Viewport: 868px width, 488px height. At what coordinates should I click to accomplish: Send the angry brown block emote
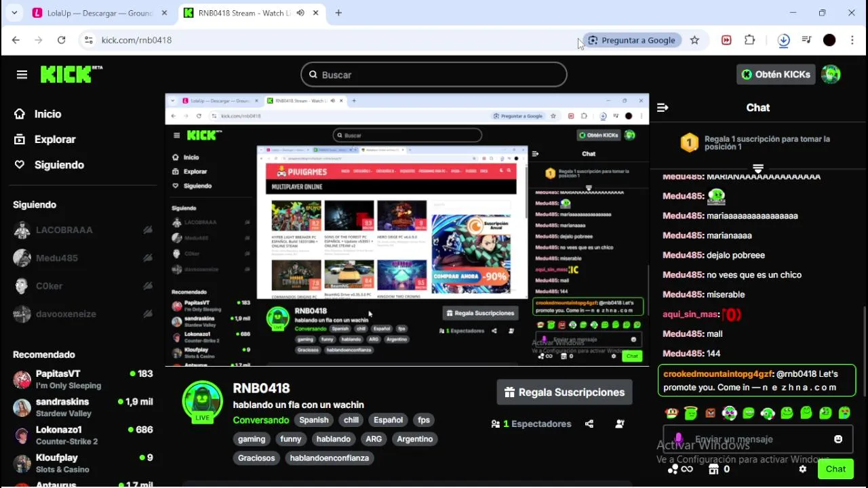(710, 412)
